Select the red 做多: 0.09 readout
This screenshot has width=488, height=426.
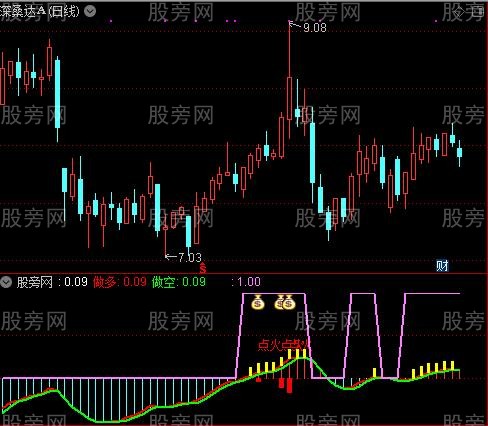click(x=120, y=282)
